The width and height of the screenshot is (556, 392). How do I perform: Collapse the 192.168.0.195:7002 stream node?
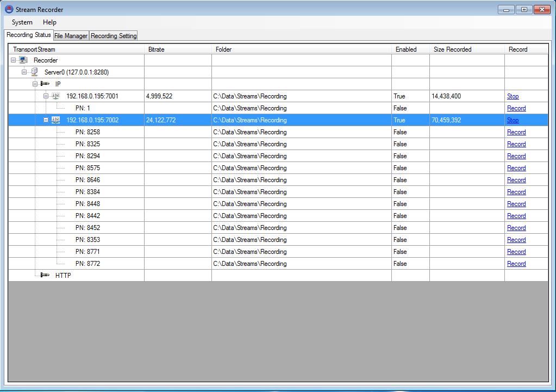[x=46, y=120]
